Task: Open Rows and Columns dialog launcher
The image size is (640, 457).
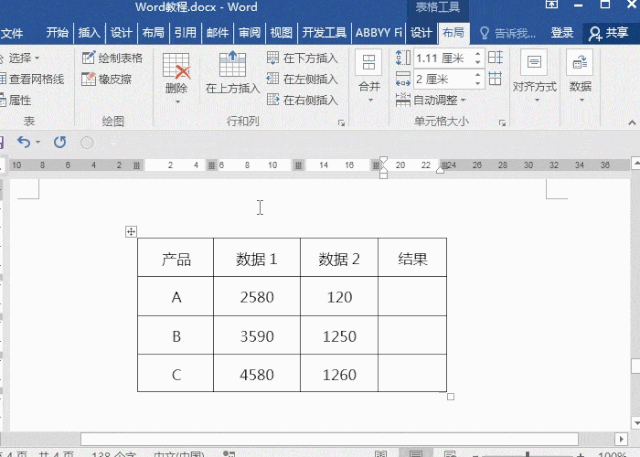Action: pyautogui.click(x=341, y=123)
